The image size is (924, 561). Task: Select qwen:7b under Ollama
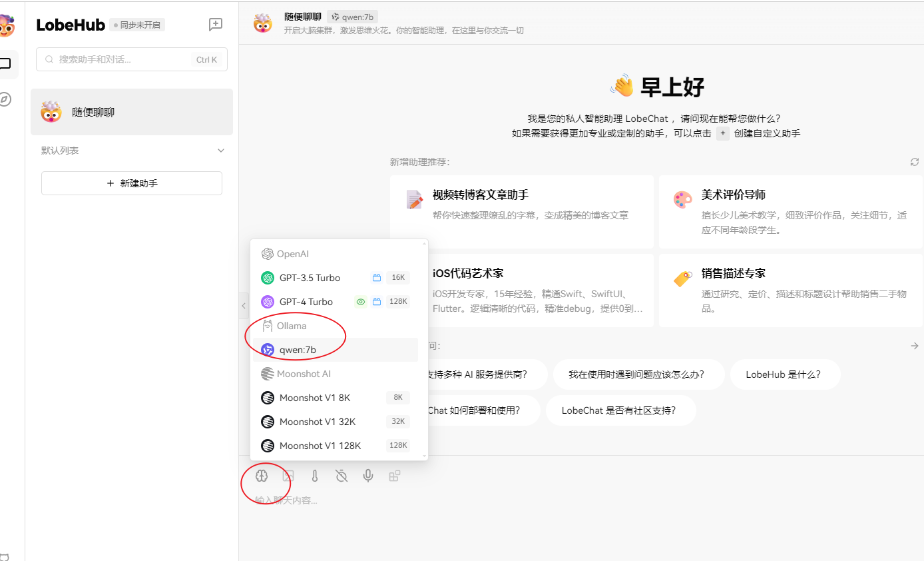[299, 349]
